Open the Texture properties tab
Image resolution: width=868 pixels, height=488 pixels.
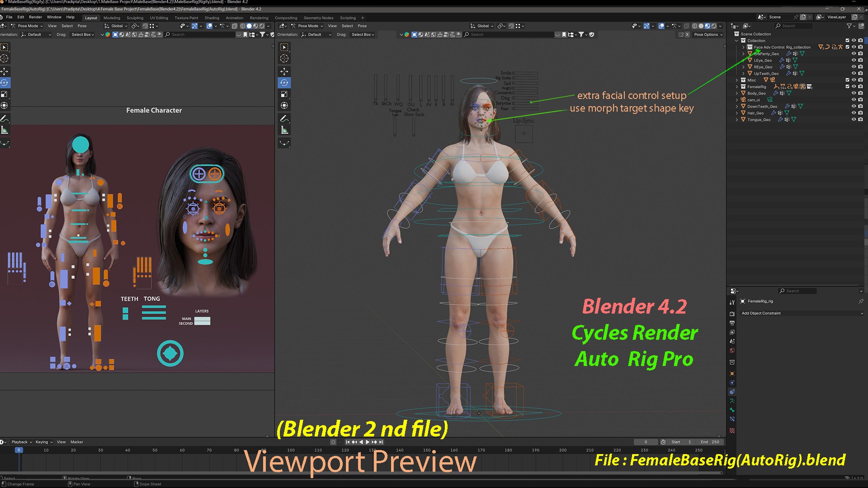coord(732,431)
